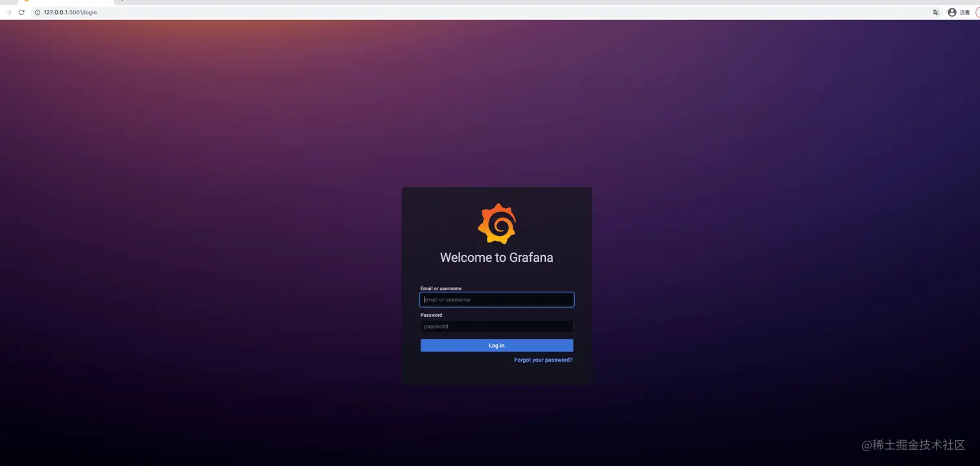The image size is (980, 466).
Task: Click the Email or username field
Action: click(x=496, y=299)
